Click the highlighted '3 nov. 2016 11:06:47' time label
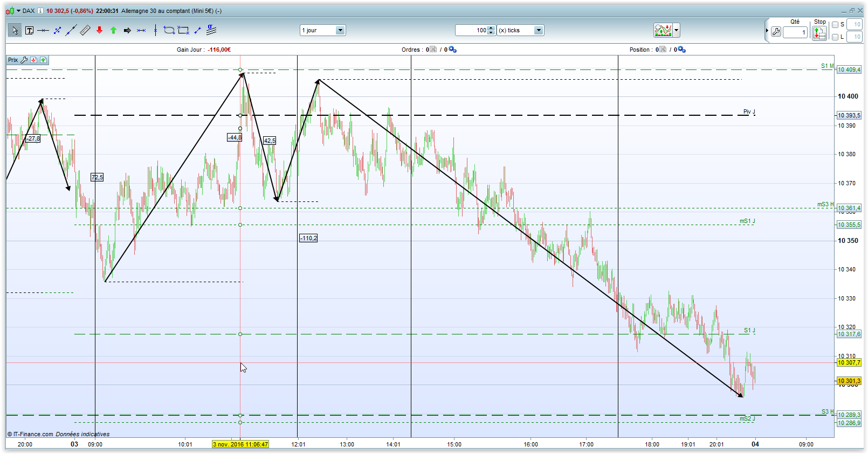The width and height of the screenshot is (868, 454). tap(240, 444)
